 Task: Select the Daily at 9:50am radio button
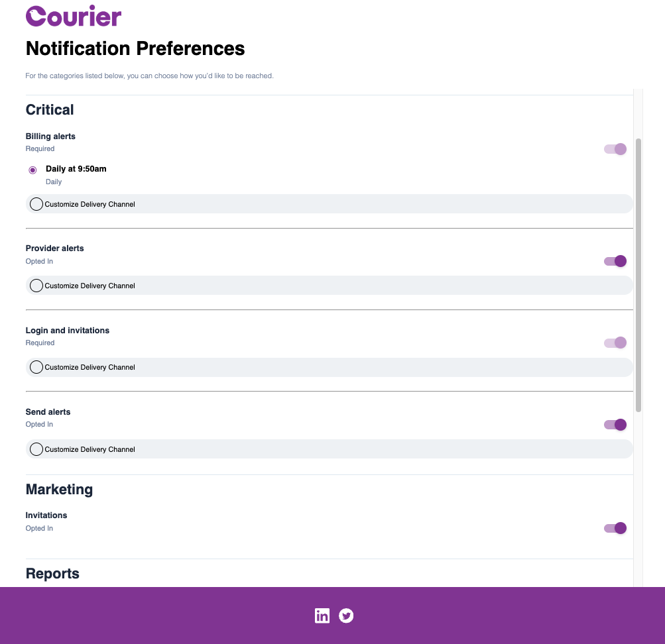coord(32,170)
